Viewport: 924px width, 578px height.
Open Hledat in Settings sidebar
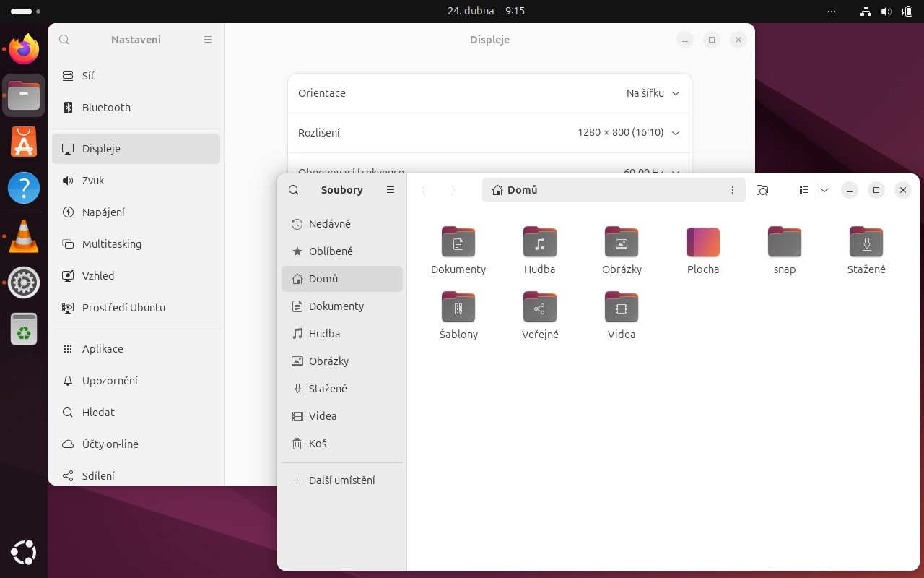click(136, 413)
